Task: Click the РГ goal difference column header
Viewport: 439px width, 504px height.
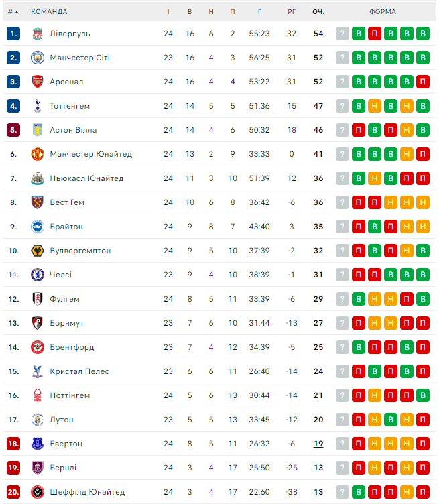Action: coord(291,11)
